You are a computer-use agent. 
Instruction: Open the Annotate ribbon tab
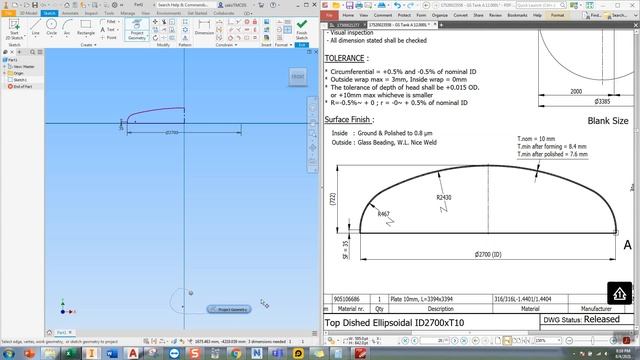70,13
